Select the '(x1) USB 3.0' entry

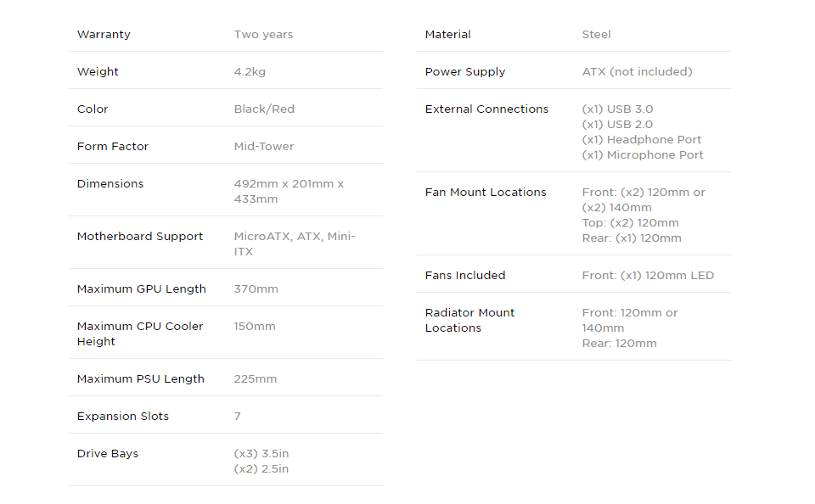coord(617,109)
